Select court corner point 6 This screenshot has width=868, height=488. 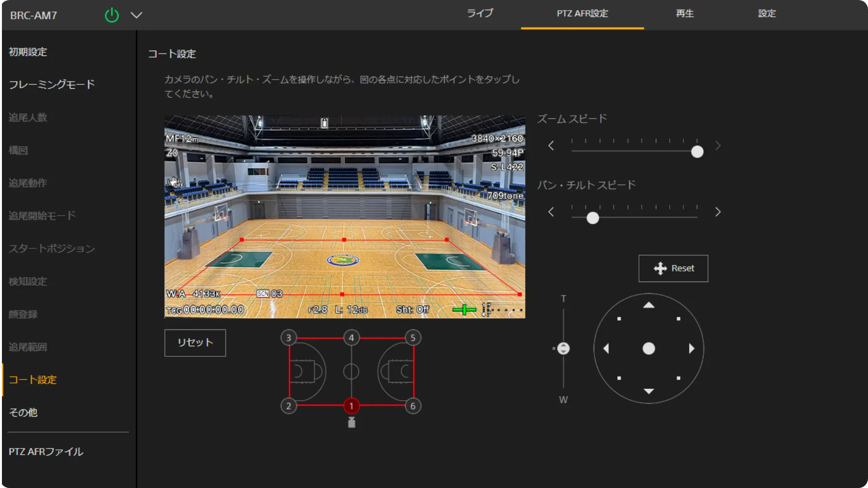tap(413, 406)
